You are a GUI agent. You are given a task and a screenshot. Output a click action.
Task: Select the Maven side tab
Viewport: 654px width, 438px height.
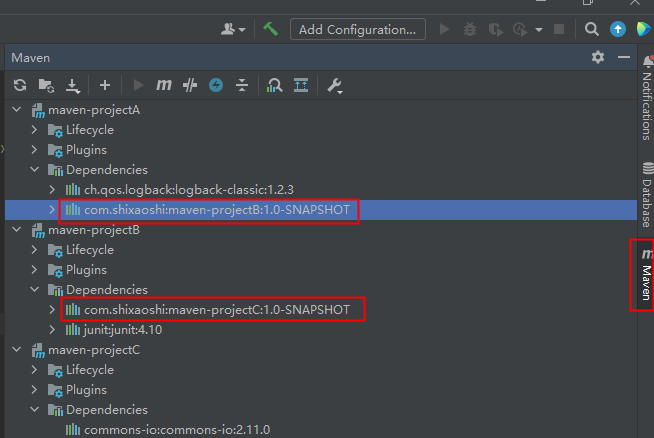[646, 274]
